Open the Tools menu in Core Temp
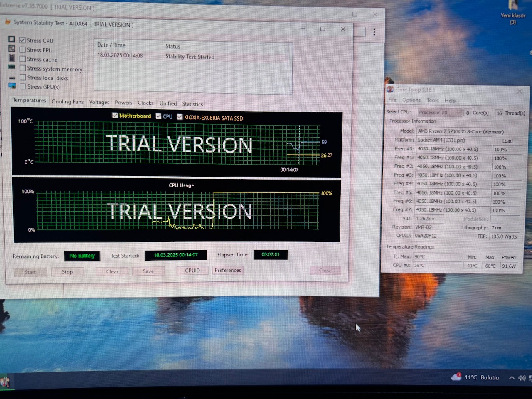Screen dimensions: 532x399 click(433, 100)
